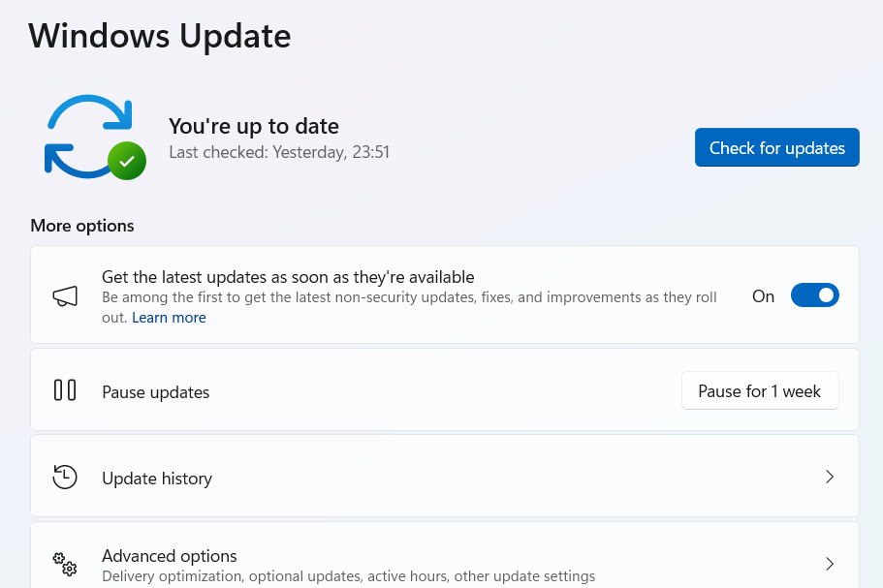The width and height of the screenshot is (883, 588).
Task: Open the Learn more link
Action: click(169, 317)
